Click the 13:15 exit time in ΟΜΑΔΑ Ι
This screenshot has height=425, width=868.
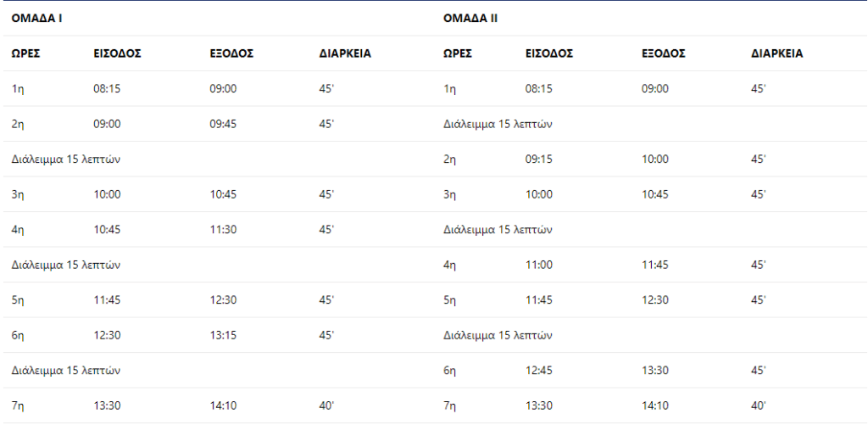tap(223, 335)
